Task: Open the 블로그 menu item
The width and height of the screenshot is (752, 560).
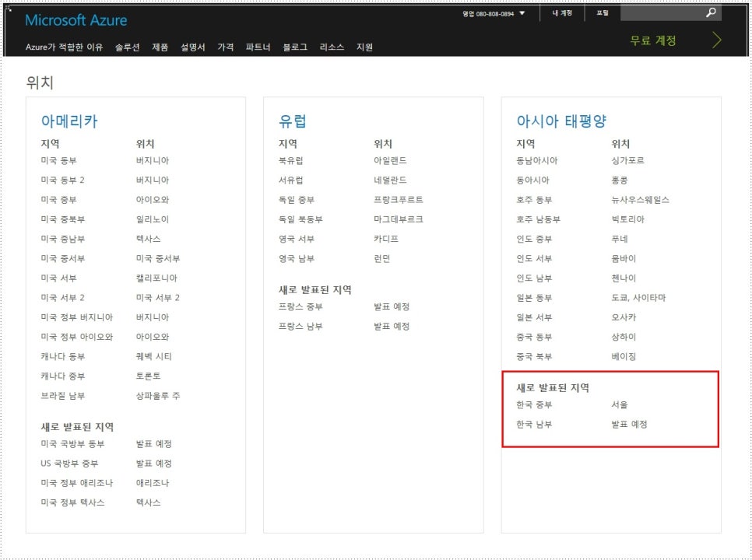Action: tap(295, 47)
